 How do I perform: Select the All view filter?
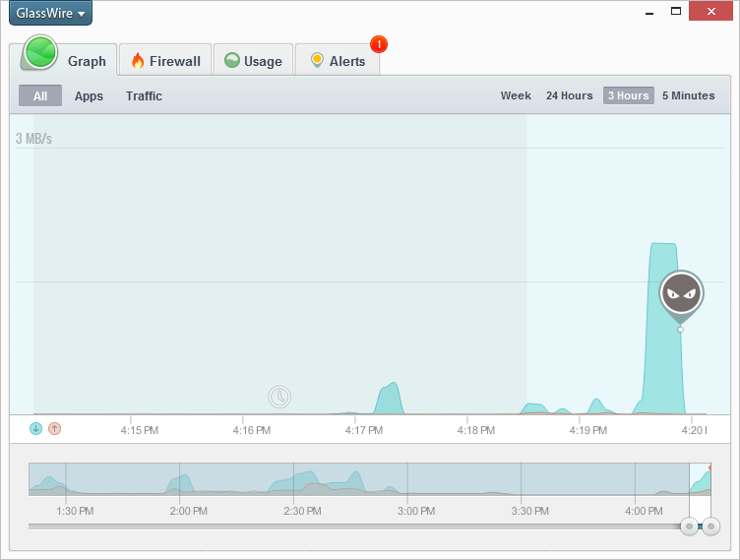pos(40,95)
